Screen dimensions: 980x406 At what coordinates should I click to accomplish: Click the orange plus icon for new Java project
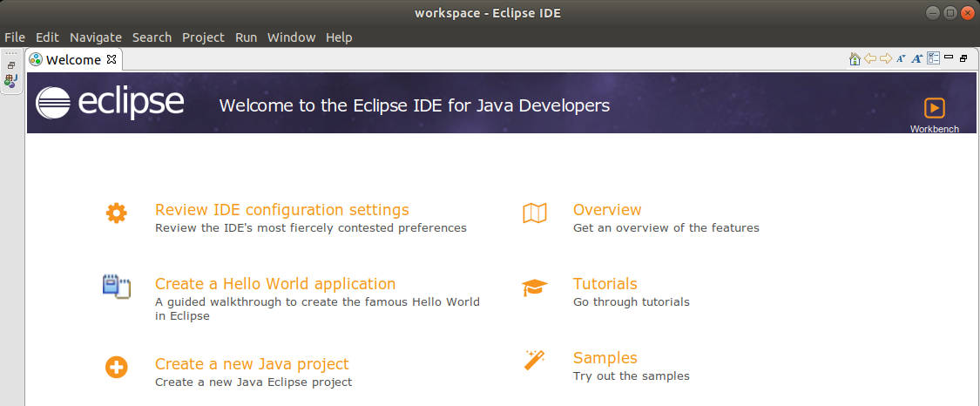tap(116, 368)
